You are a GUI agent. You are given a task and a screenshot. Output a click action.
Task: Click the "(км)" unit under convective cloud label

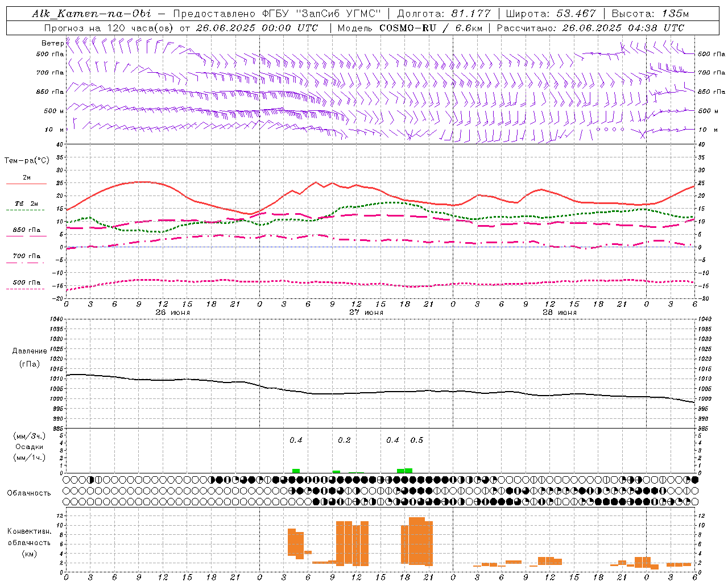(x=29, y=554)
